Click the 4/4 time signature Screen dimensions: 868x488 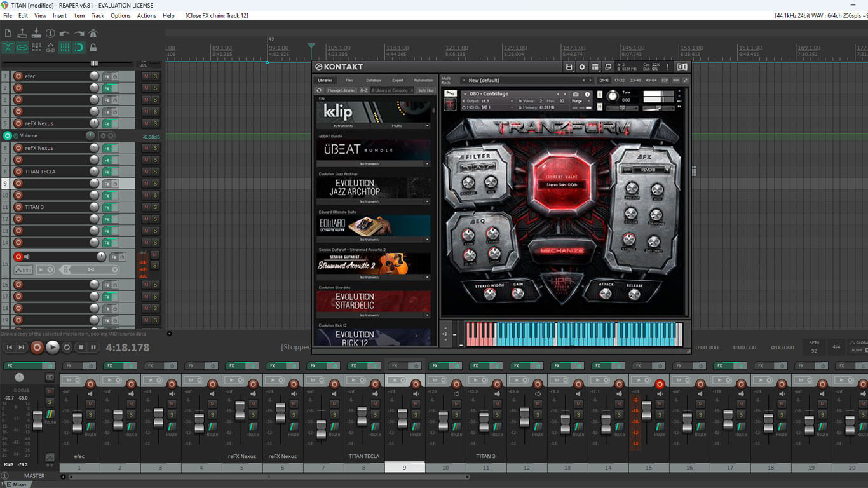pyautogui.click(x=836, y=347)
